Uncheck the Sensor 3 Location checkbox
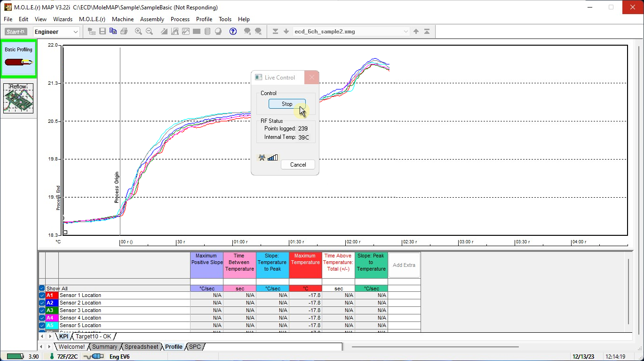The height and width of the screenshot is (361, 644). (x=42, y=310)
